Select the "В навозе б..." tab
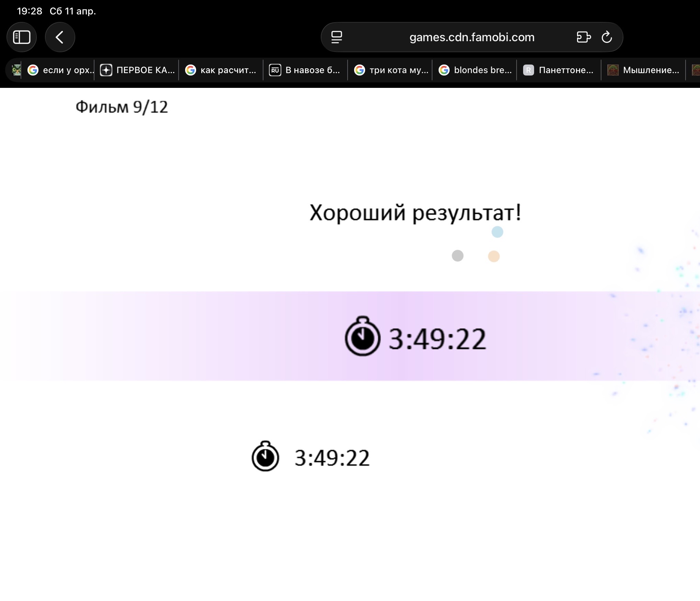The height and width of the screenshot is (601, 700). pyautogui.click(x=305, y=70)
